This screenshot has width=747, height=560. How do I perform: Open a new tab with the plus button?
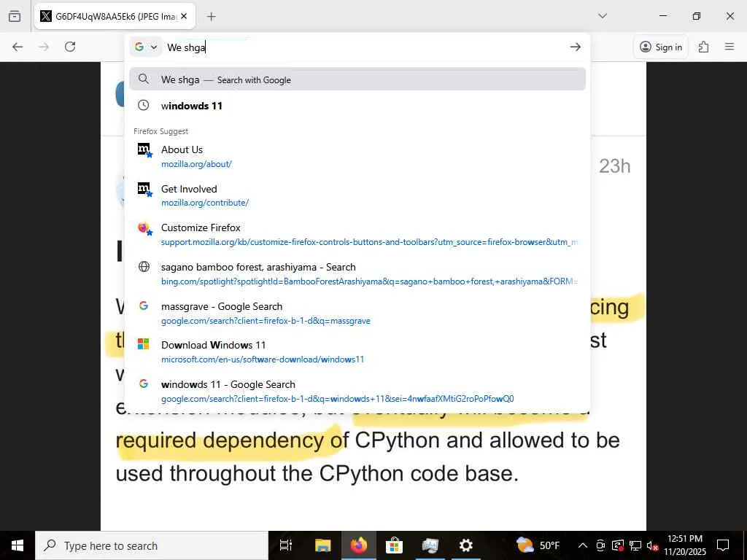tap(211, 16)
